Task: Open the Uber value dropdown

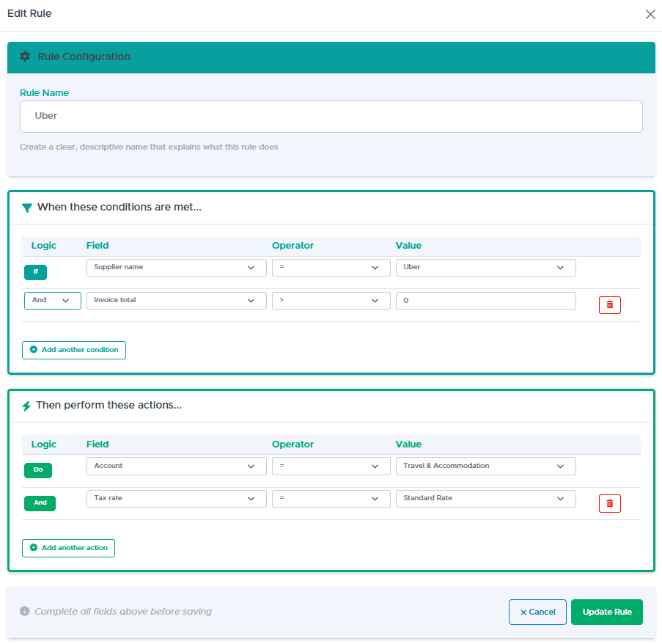Action: [x=485, y=267]
